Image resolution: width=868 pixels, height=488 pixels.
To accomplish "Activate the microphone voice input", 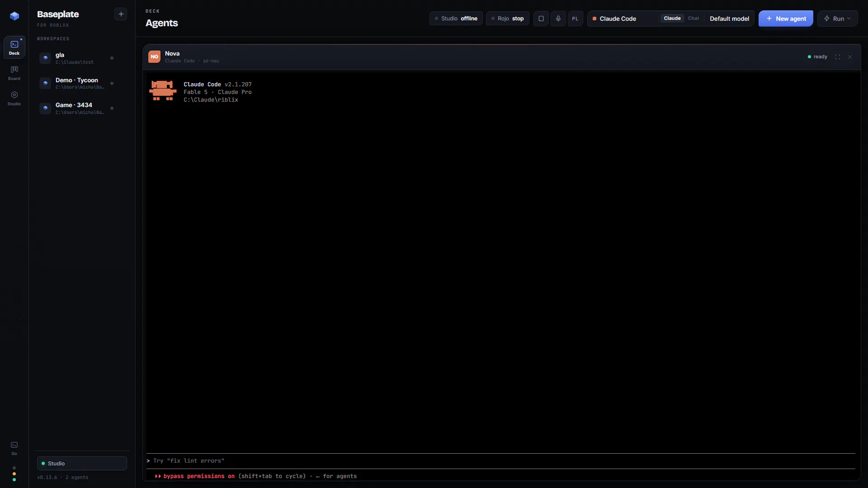I will coord(558,19).
